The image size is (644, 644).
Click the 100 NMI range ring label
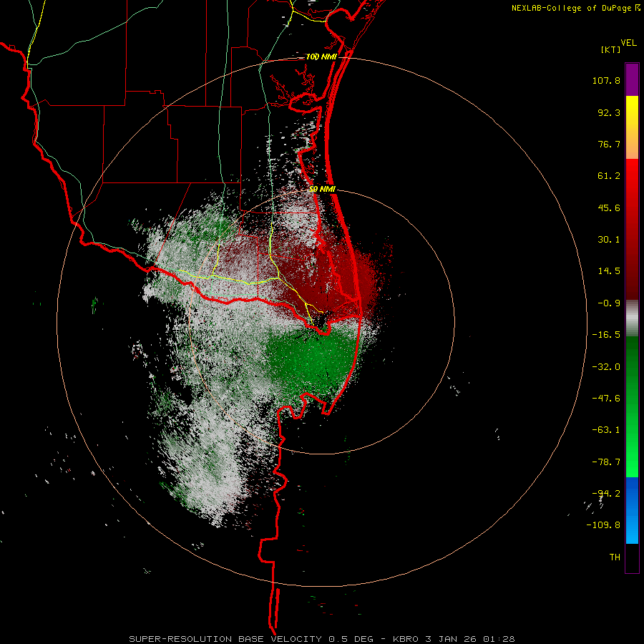[321, 57]
